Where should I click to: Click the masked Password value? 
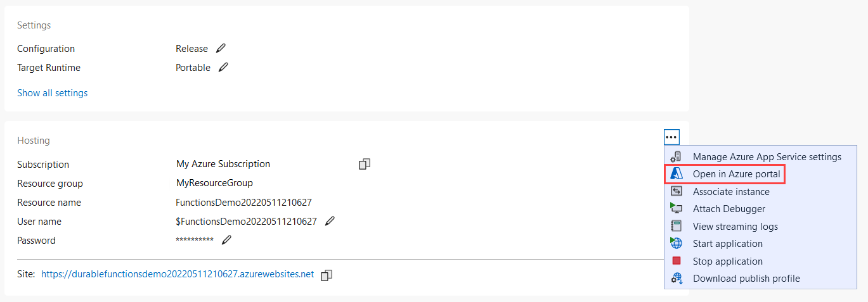tap(195, 241)
